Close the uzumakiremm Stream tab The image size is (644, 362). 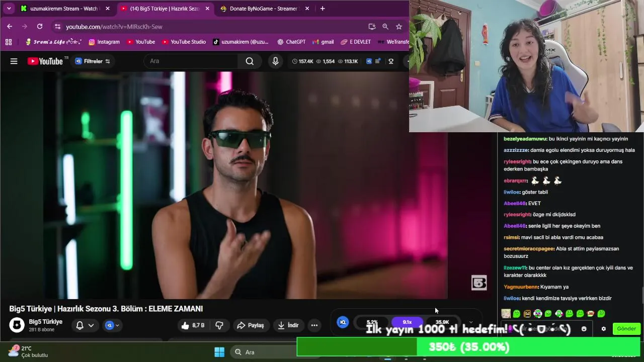[107, 9]
